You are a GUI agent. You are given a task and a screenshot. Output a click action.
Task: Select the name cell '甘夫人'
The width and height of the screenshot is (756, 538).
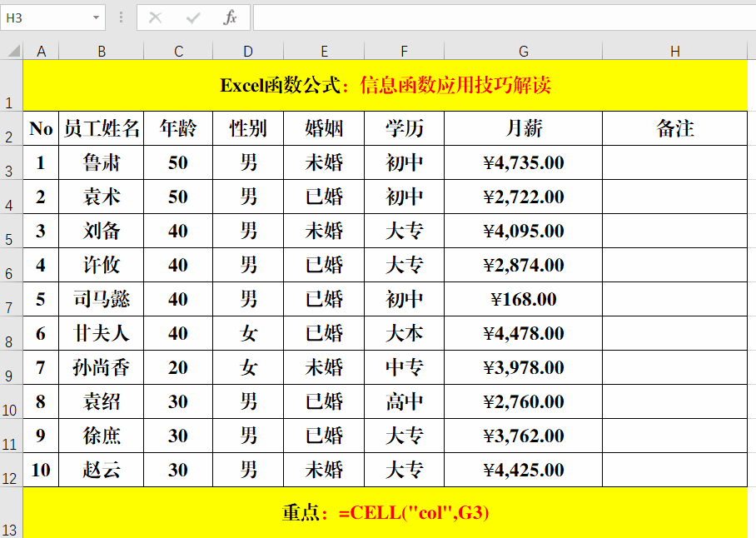pos(102,333)
